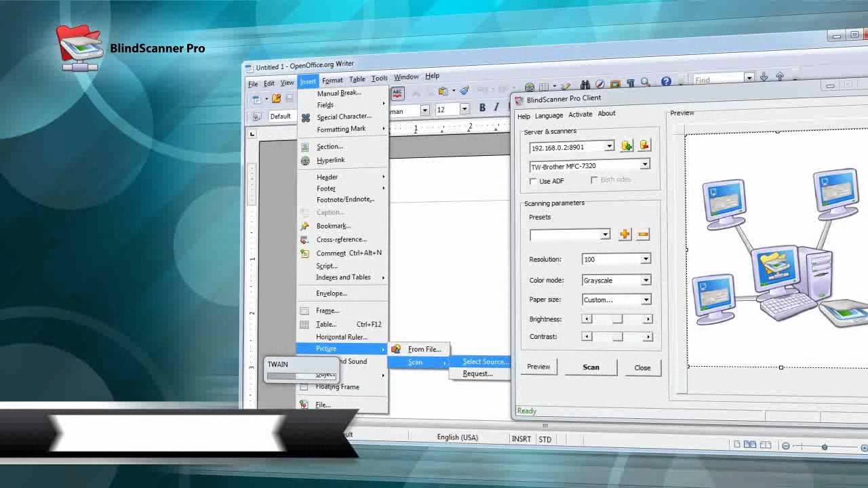Toggle Bold formatting in Writer
The image size is (868, 488).
(x=482, y=108)
